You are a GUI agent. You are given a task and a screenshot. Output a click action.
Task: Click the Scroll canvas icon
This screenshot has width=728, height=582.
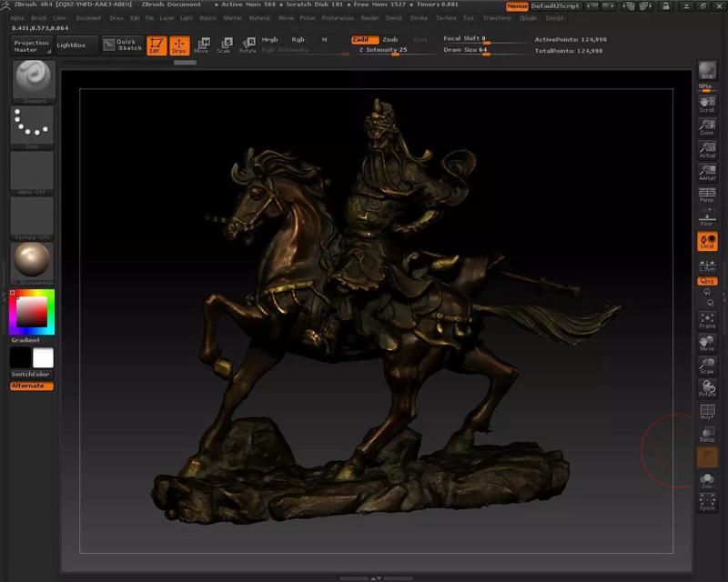click(x=707, y=103)
